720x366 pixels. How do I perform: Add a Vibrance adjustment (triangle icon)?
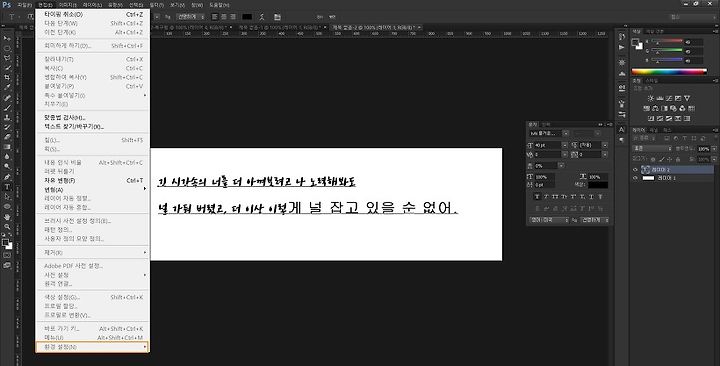pos(687,98)
